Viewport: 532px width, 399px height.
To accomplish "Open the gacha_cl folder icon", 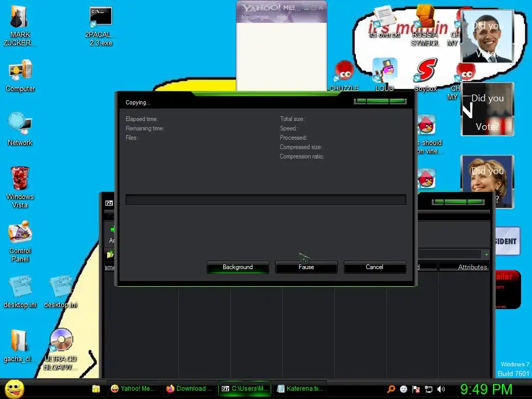I will pyautogui.click(x=20, y=345).
